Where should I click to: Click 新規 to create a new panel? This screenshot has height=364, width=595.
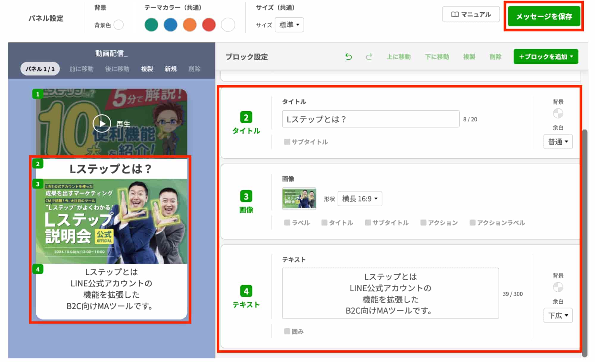[x=170, y=69]
